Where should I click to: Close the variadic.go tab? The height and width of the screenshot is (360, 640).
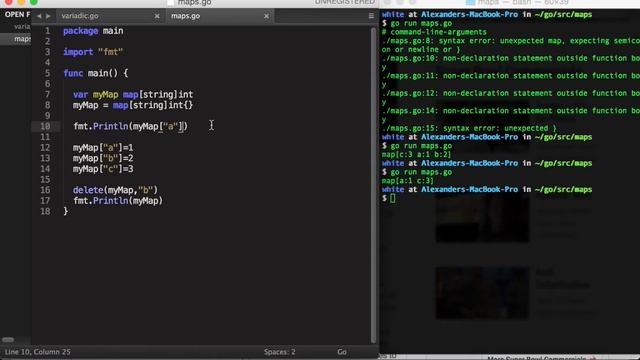pyautogui.click(x=157, y=16)
